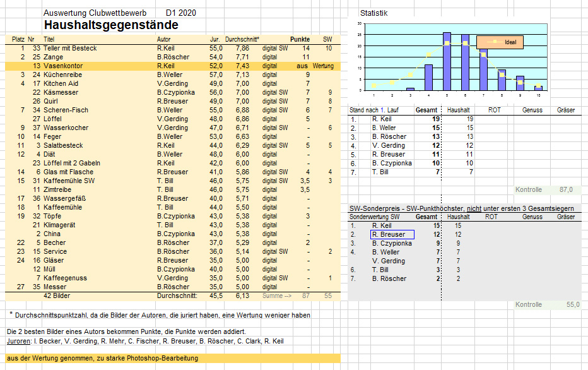Select the 'Käsmesser' title cell
The width and height of the screenshot is (588, 370).
(x=61, y=92)
